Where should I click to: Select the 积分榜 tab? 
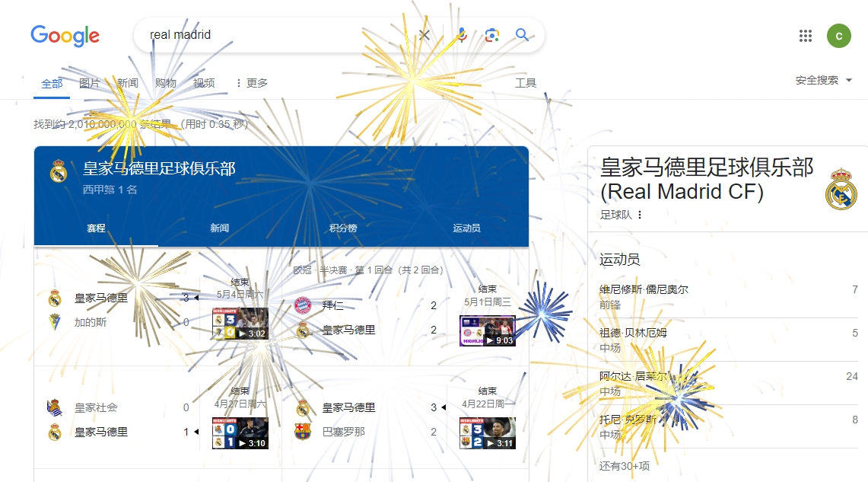(343, 228)
